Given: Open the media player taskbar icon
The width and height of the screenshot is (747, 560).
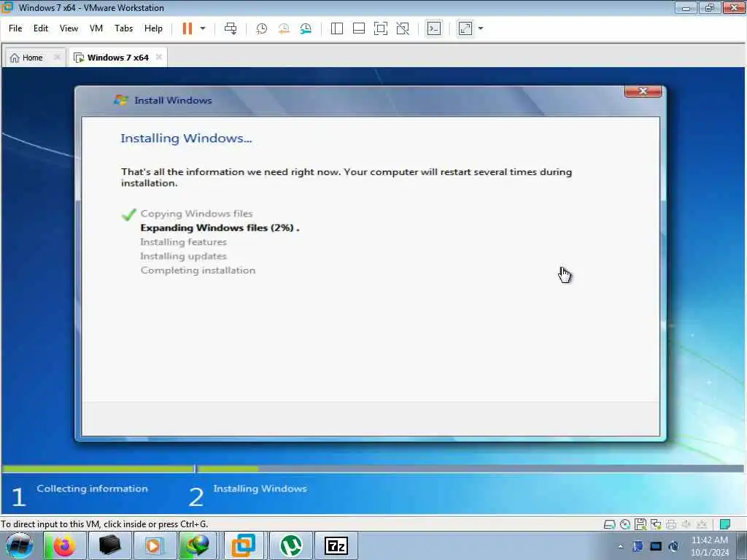Looking at the screenshot, I should coord(153,545).
